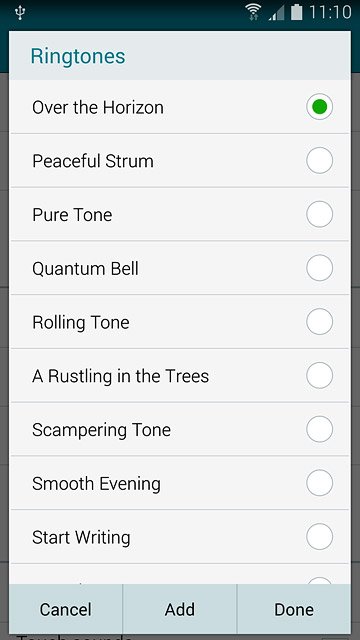
Task: Tap the Ringtones dialog title
Action: 78,56
